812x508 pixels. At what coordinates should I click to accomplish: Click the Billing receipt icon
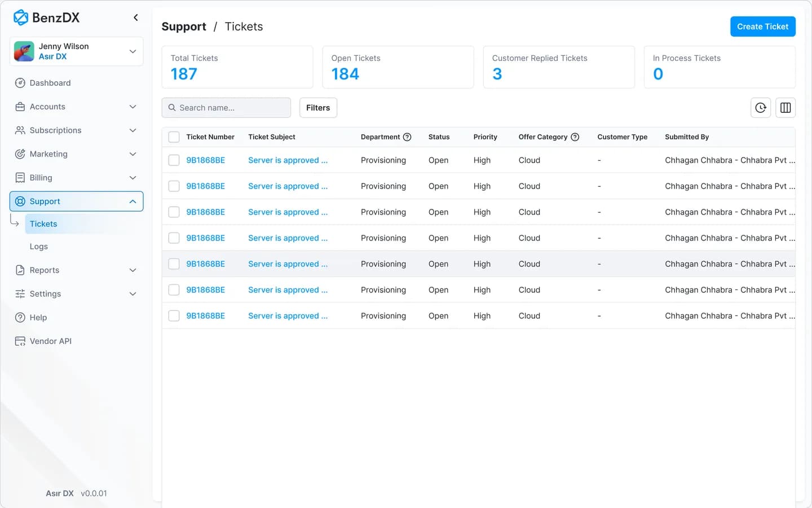coord(20,178)
